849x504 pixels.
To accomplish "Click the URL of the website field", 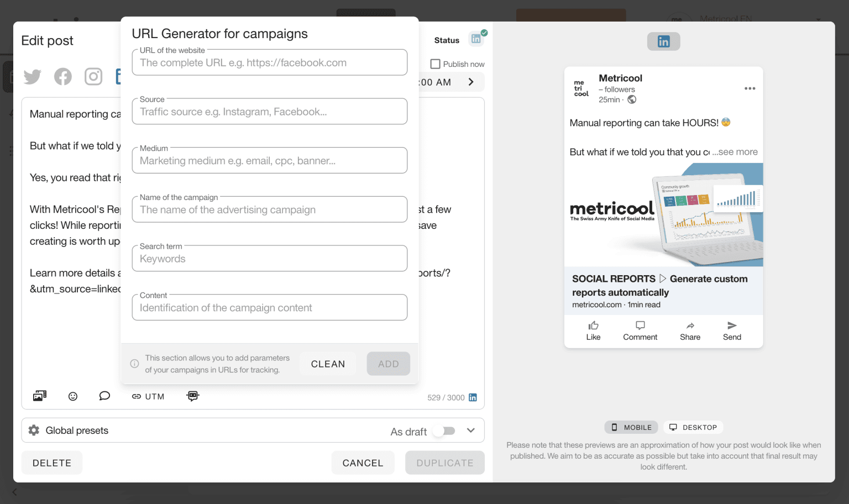I will coord(270,63).
